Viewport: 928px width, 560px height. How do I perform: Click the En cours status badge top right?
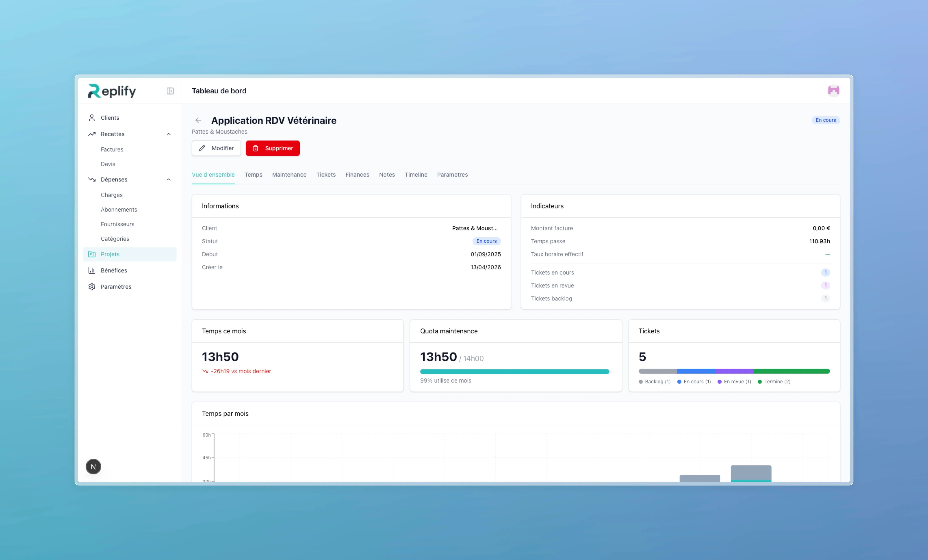826,120
